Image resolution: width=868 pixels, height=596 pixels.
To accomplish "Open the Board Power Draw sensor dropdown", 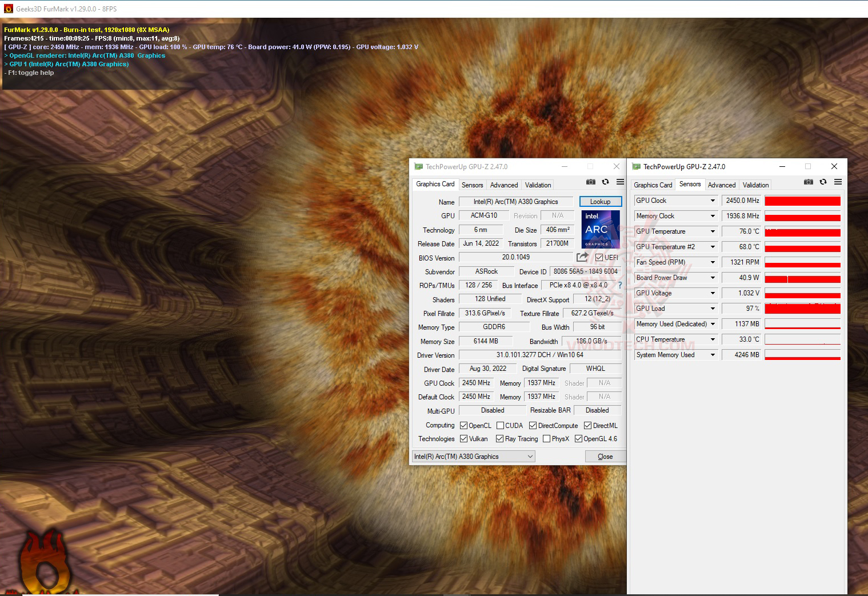I will pos(713,278).
